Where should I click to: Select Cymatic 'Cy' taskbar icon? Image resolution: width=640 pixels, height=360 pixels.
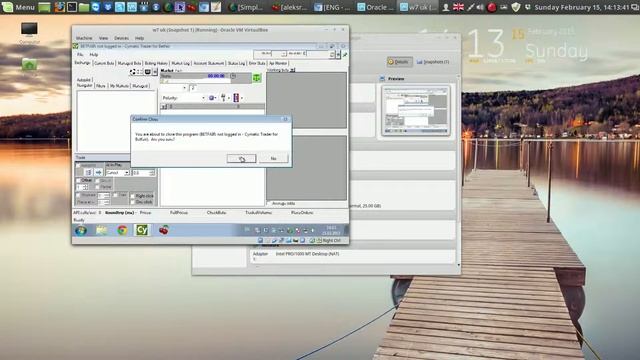tap(142, 230)
